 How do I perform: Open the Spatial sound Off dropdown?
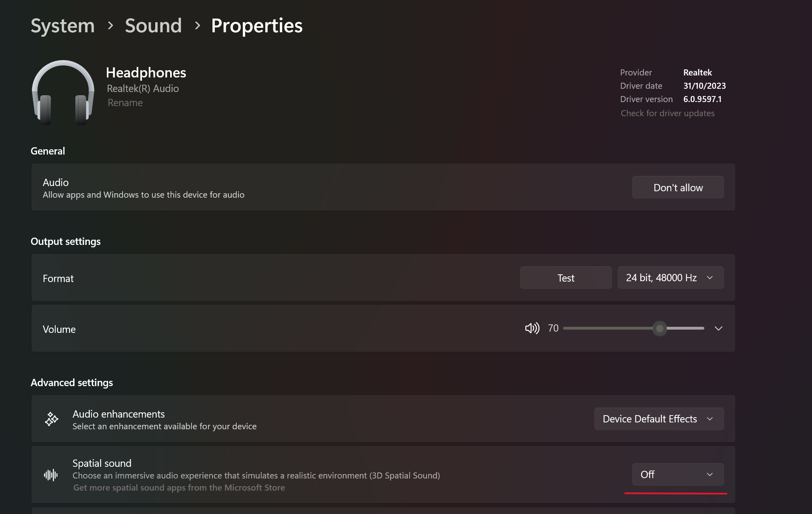tap(678, 475)
